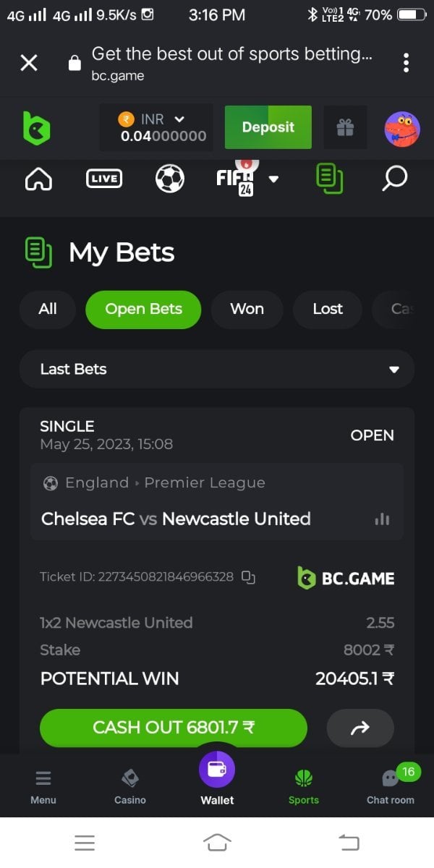Open browser three-dot menu
Viewport: 434px width, 868px height.
click(x=407, y=63)
